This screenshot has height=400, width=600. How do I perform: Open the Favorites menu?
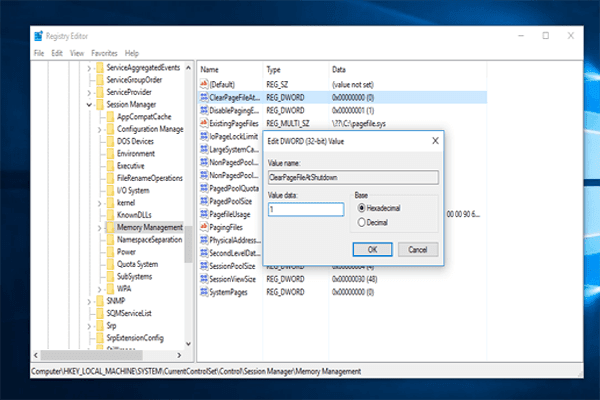(104, 53)
